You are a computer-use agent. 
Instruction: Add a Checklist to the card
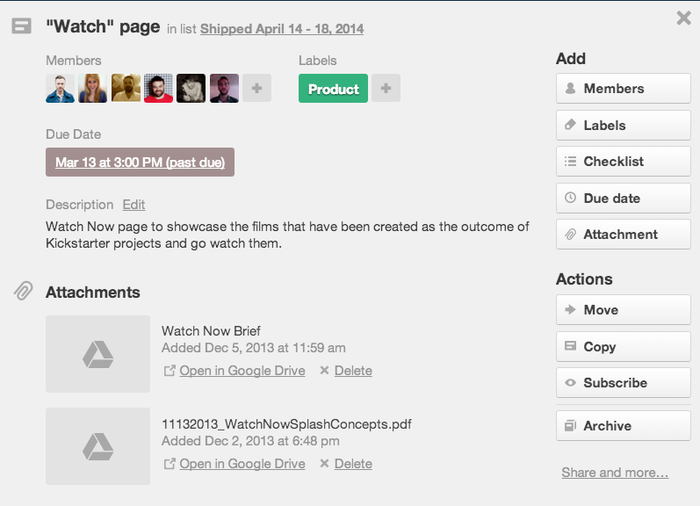coord(623,161)
